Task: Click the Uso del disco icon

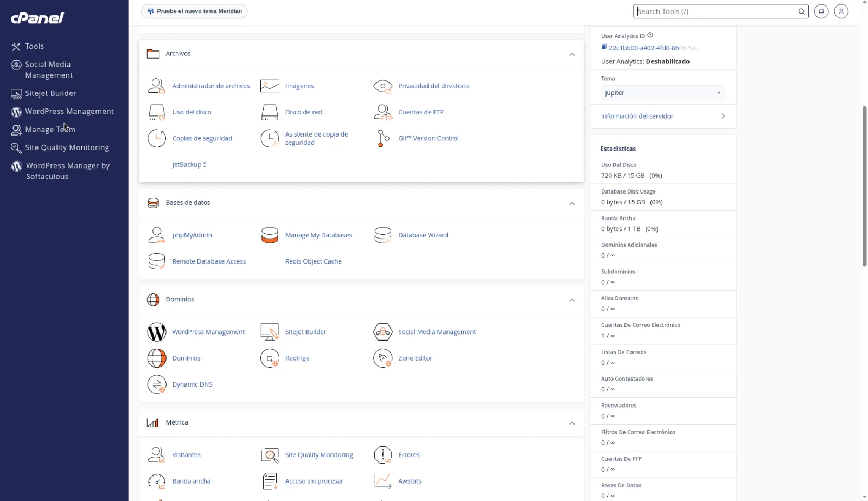Action: point(157,112)
